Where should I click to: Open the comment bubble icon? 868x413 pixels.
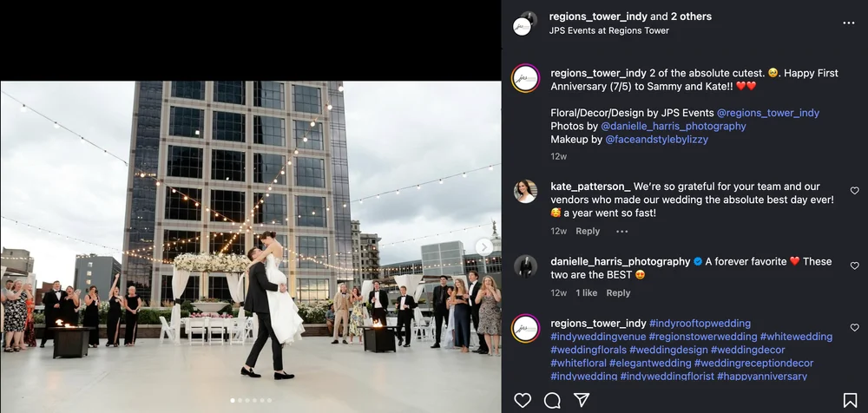pyautogui.click(x=552, y=400)
